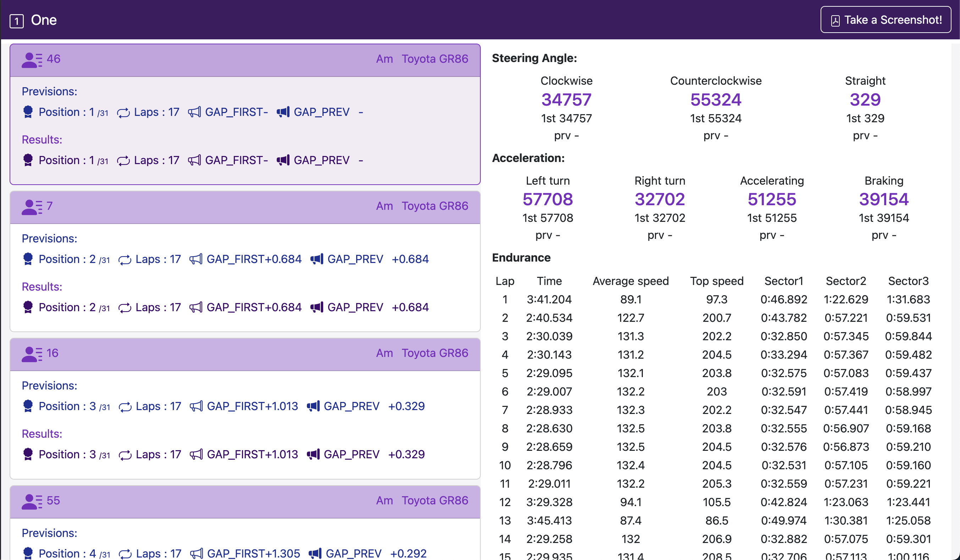
Task: Click Counterclockwise value 55324
Action: coord(716,100)
